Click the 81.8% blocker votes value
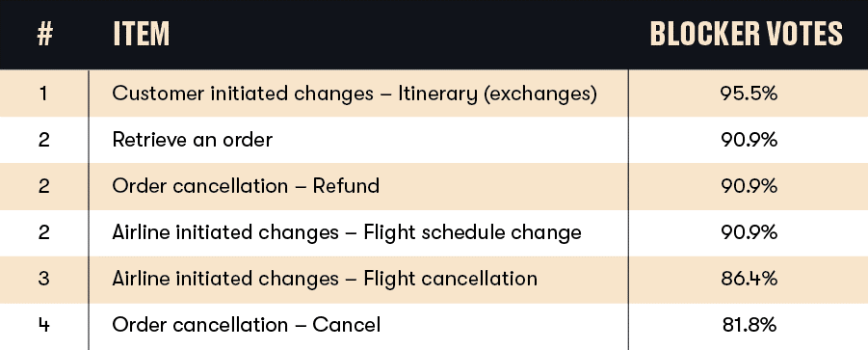 coord(749,325)
